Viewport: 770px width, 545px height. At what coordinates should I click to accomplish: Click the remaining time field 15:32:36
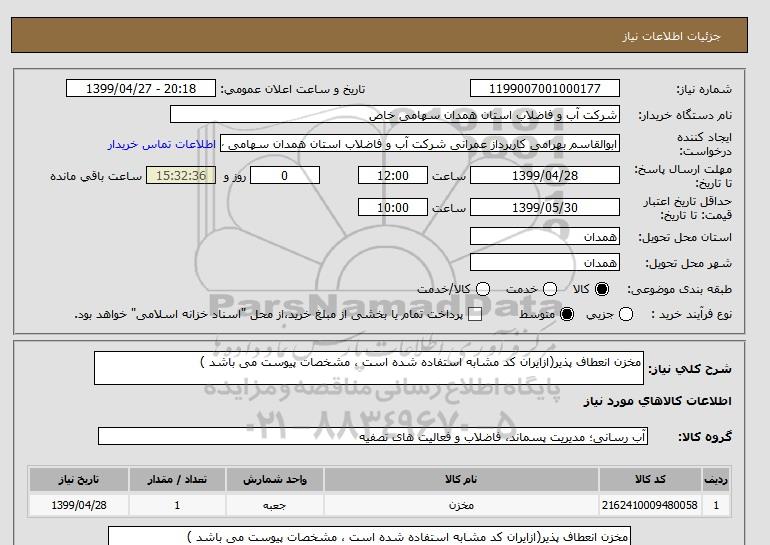pyautogui.click(x=181, y=175)
